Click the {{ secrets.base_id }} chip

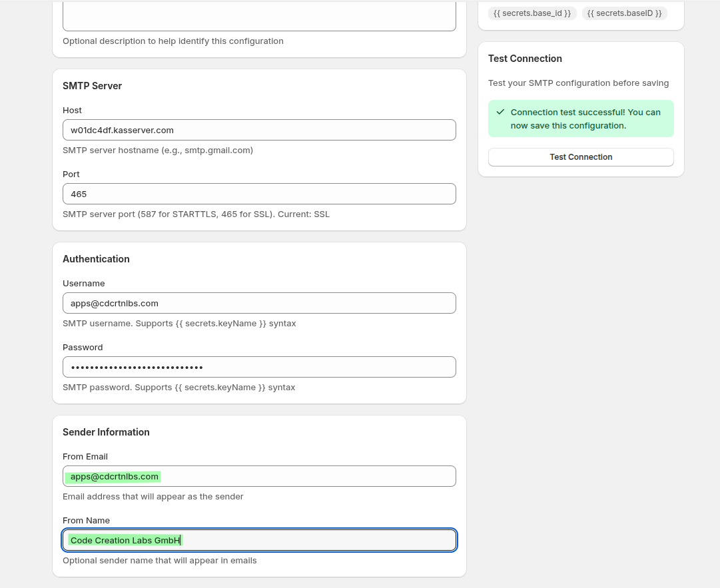click(x=532, y=13)
